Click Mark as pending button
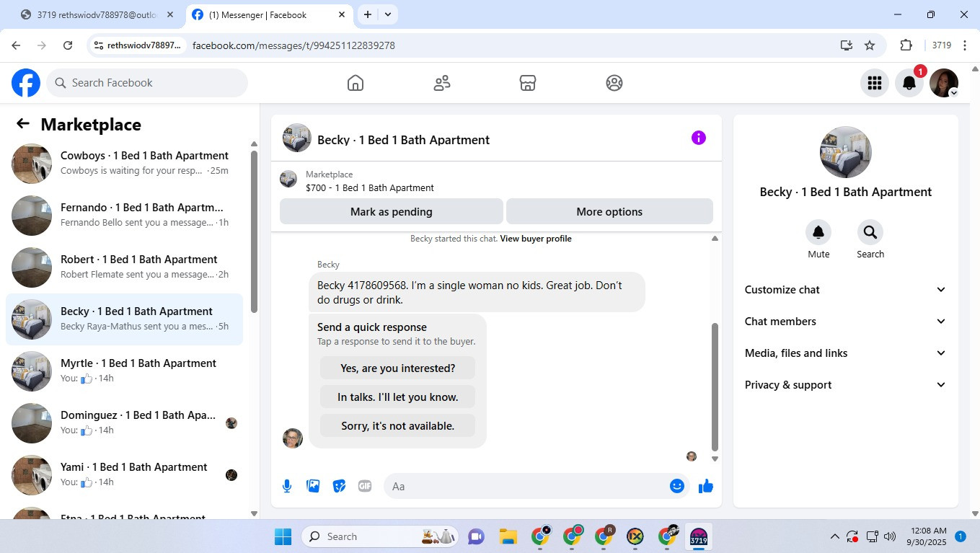980x553 pixels. (392, 212)
